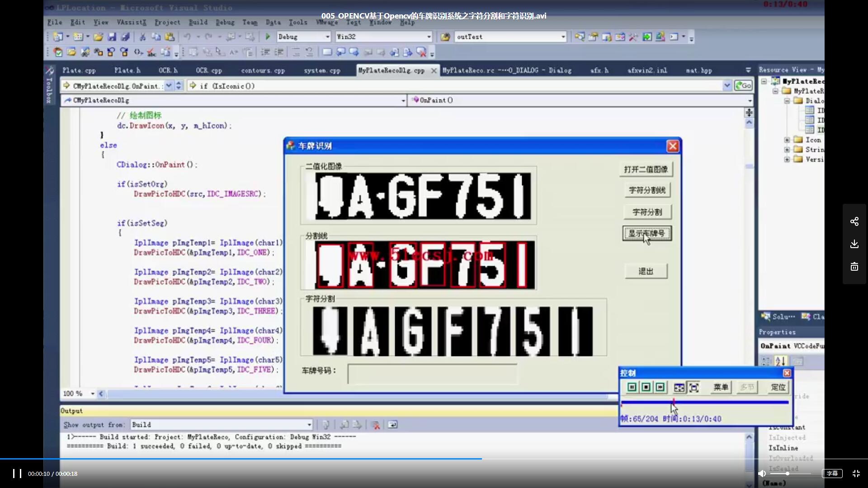
Task: Click the 定位 button in the 控制 window
Action: [778, 387]
